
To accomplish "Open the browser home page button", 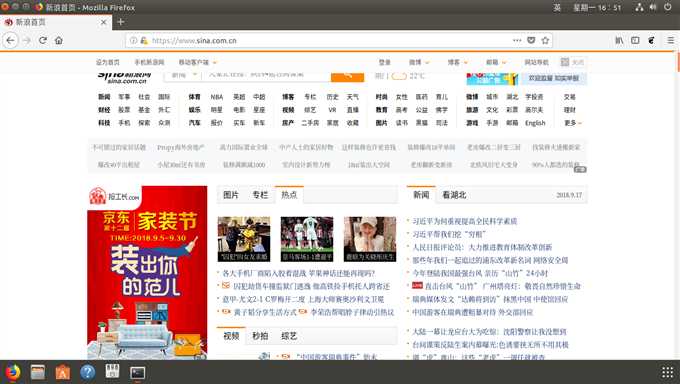I will [59, 40].
